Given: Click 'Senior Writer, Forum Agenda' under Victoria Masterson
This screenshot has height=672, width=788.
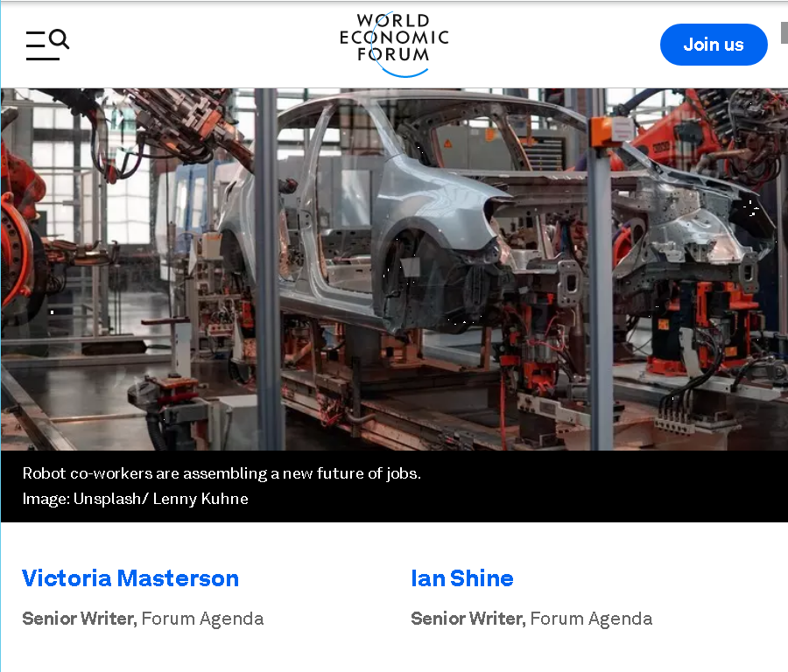Looking at the screenshot, I should pos(143,619).
